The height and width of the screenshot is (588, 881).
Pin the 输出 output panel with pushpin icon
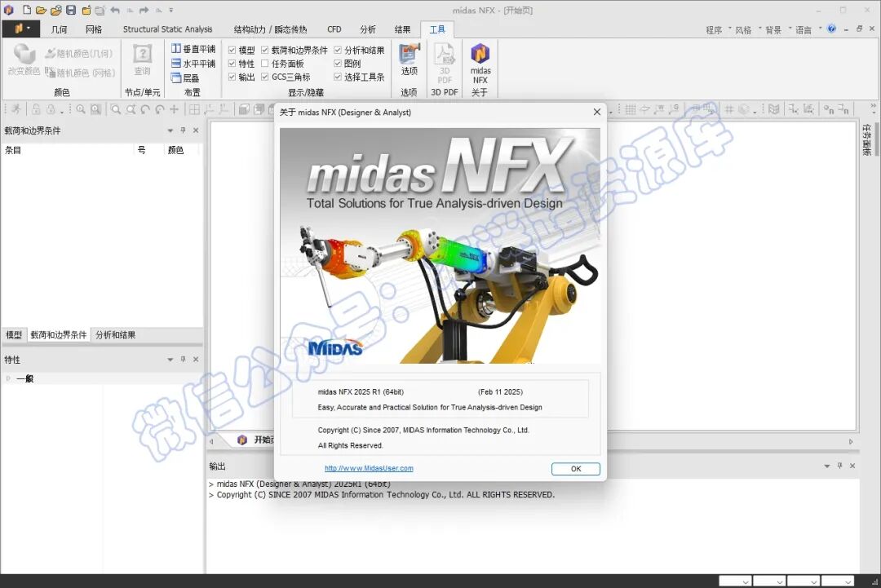(x=839, y=466)
